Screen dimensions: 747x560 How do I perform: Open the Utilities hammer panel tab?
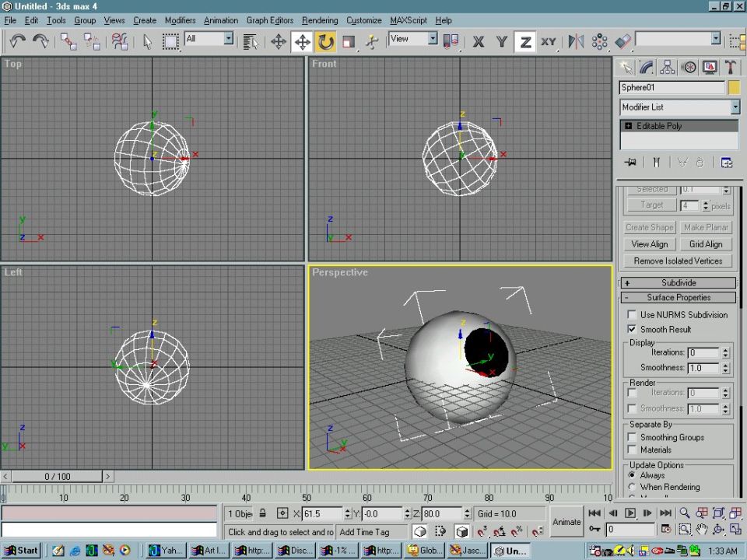coord(731,67)
